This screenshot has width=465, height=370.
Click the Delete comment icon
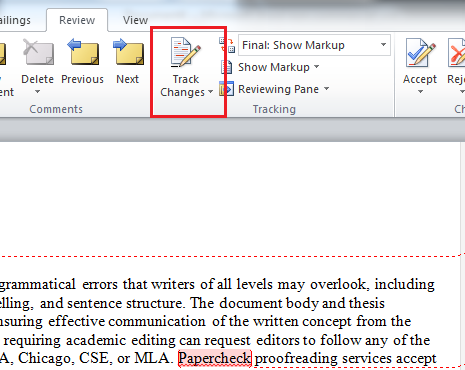tap(38, 52)
